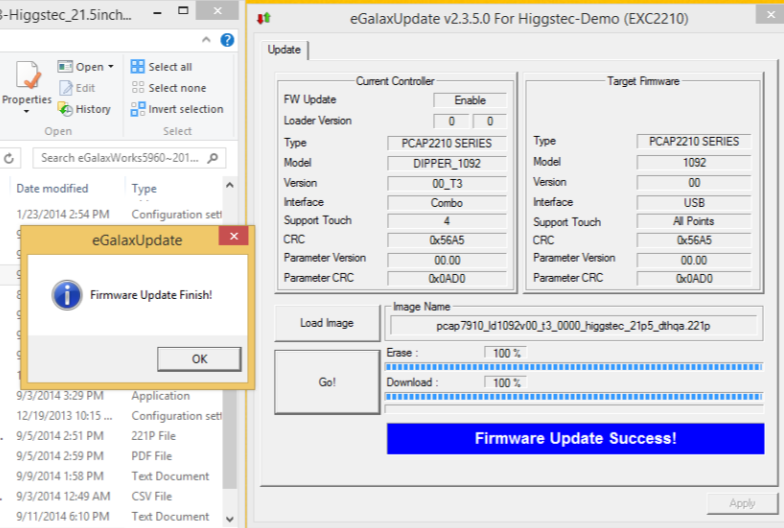Screen dimensions: 784x528
Task: Close the eGalaxUpdate message dialog
Action: click(234, 237)
